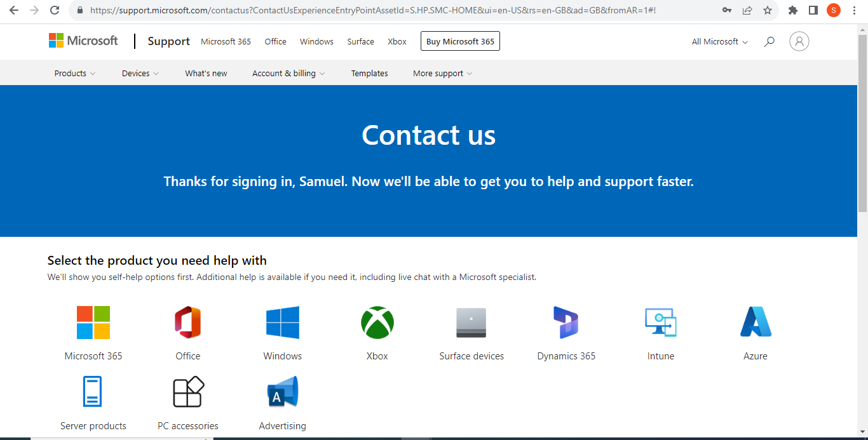
Task: Select the Microsoft 365 product icon
Action: coord(93,323)
